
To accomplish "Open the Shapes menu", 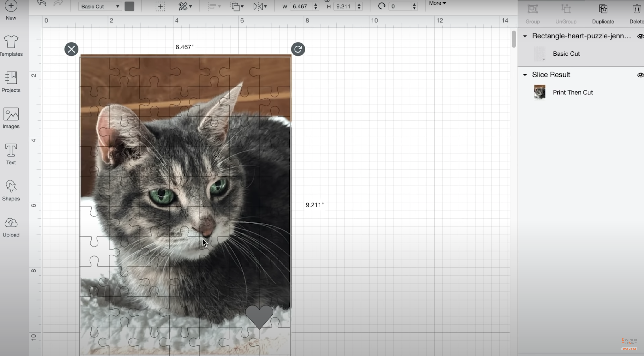I will point(11,187).
